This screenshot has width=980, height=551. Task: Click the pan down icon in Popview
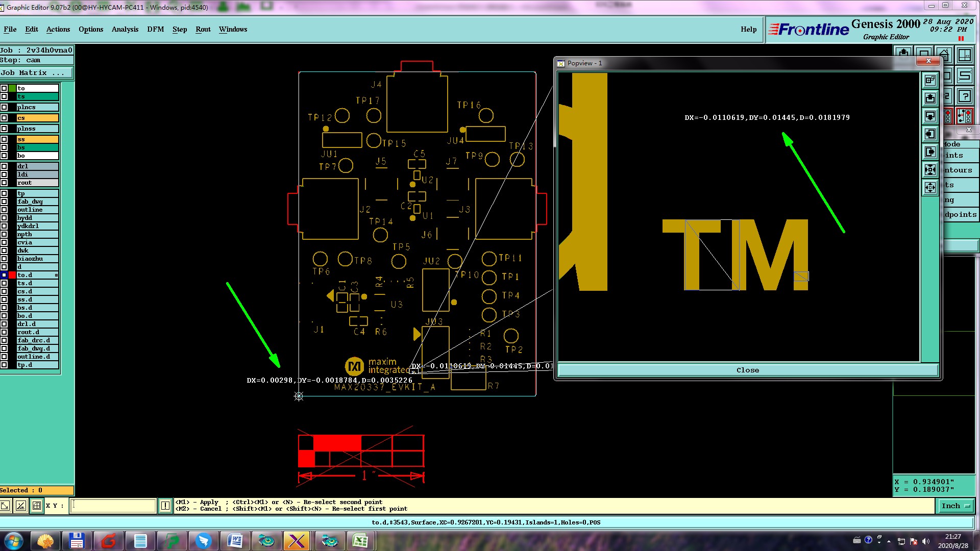(x=930, y=116)
